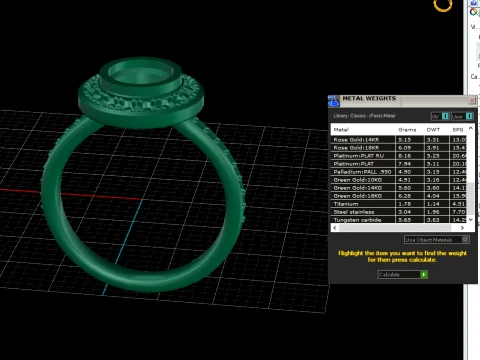
Task: Click the scroll up arrow in metal list
Action: point(471,128)
